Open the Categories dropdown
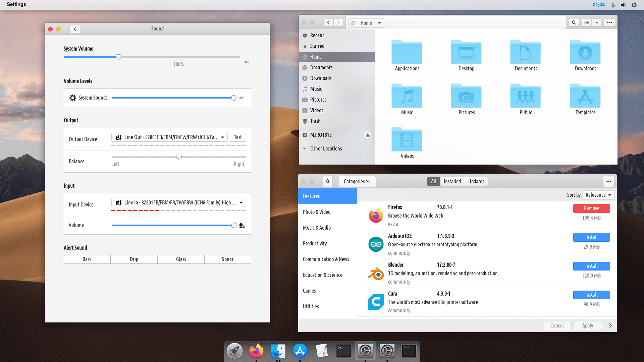The width and height of the screenshot is (644, 362). point(357,181)
